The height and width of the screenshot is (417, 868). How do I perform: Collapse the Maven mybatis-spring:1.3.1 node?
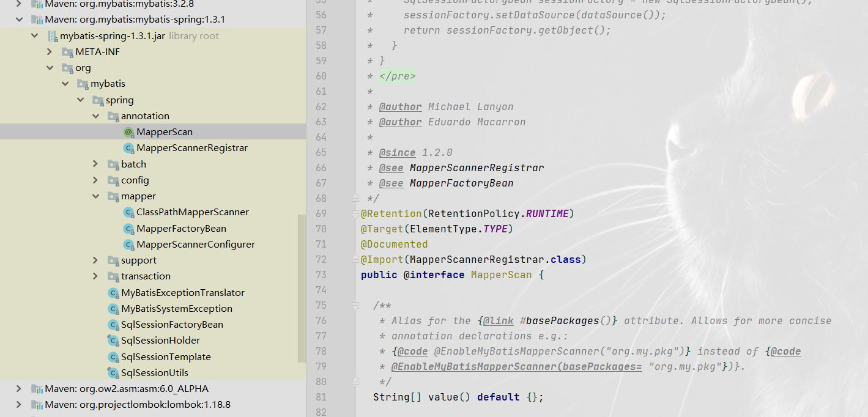click(19, 20)
